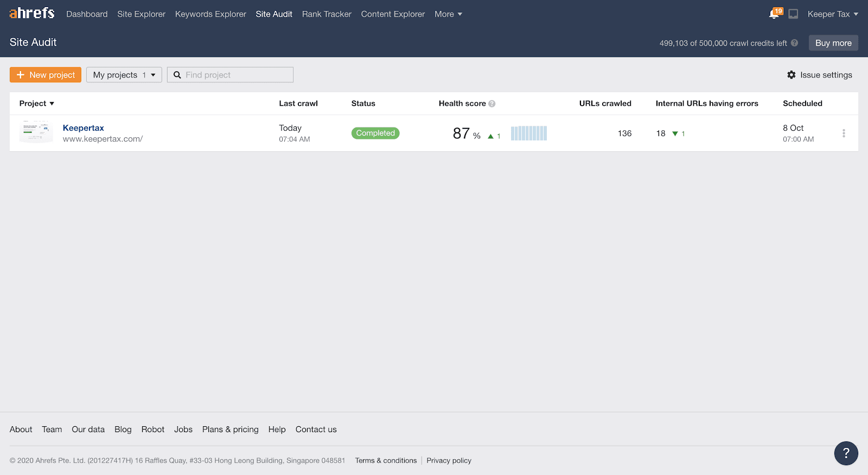Expand the Keeper Tax account menu
The height and width of the screenshot is (475, 868).
click(833, 14)
